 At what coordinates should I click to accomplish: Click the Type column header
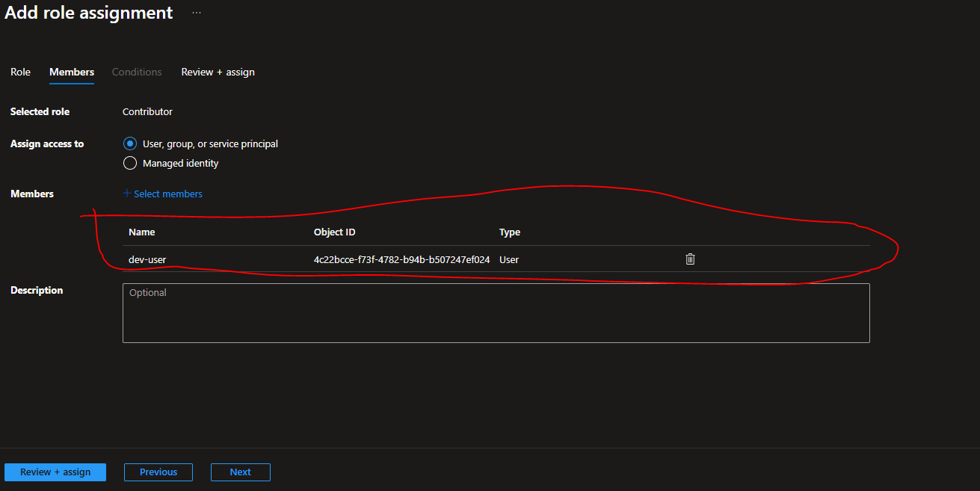[510, 232]
